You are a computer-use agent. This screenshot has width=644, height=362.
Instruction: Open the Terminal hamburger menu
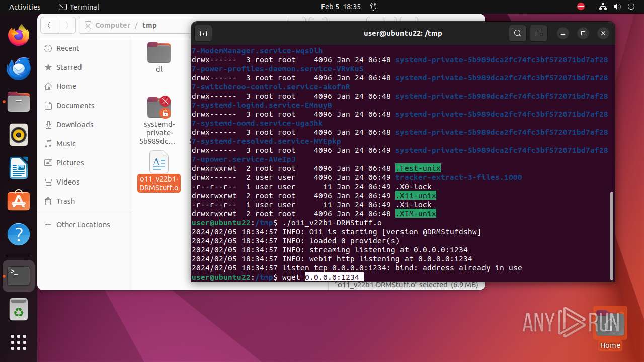(539, 34)
